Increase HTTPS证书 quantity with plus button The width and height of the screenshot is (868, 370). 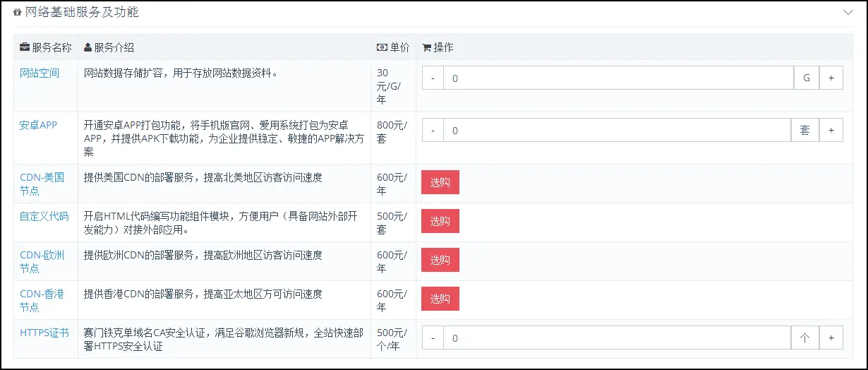point(831,338)
